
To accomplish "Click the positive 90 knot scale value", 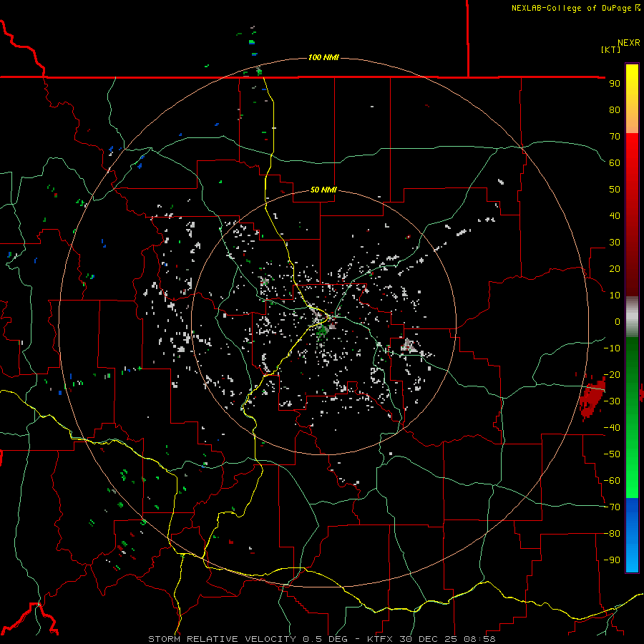I will (615, 84).
